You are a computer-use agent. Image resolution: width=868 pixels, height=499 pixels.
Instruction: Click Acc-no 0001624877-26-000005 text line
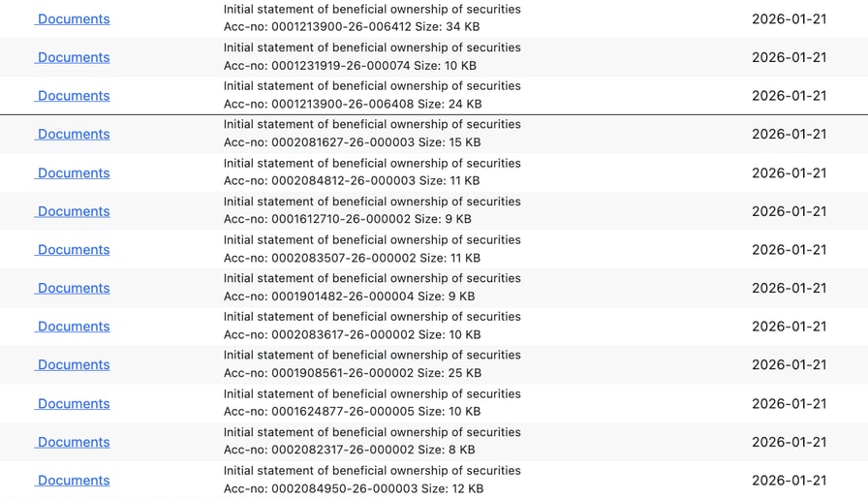click(352, 412)
